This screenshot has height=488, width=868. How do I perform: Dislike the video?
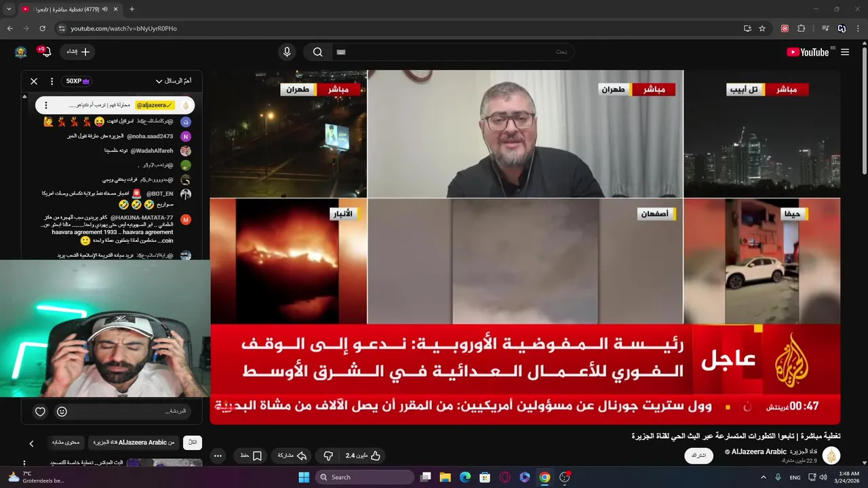tap(328, 456)
